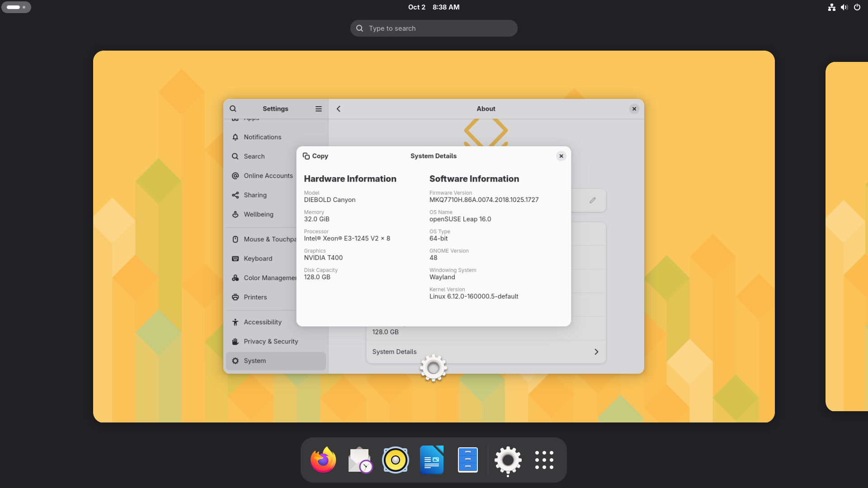
Task: Open Keyboard settings in the sidebar
Action: tap(258, 258)
